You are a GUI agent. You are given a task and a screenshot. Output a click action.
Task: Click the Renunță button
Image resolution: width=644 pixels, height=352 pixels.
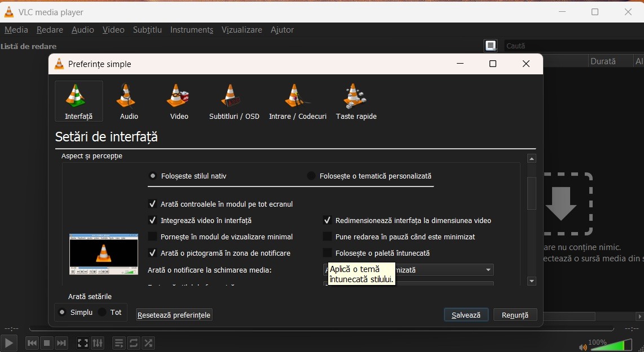click(x=515, y=315)
